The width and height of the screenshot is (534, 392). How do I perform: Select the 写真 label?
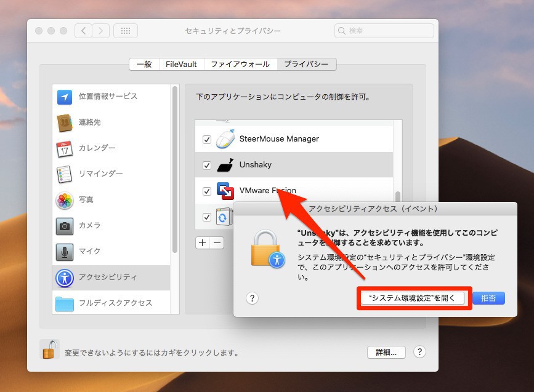(86, 200)
